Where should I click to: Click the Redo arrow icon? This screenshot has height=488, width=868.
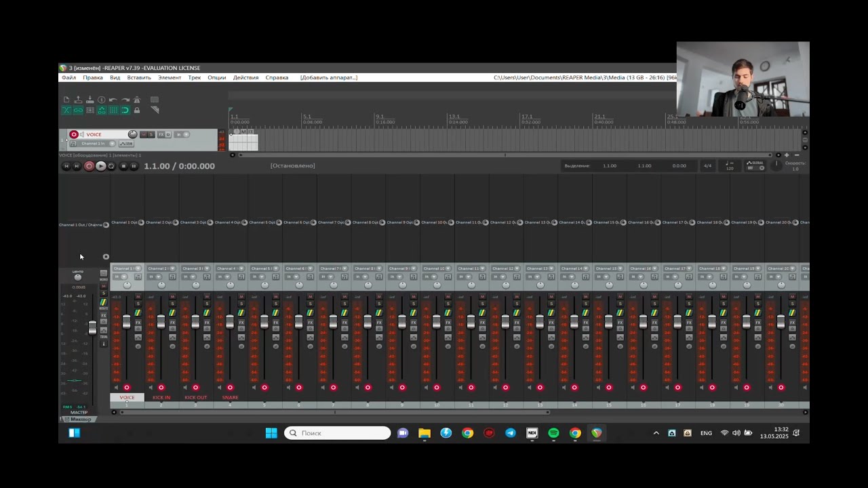click(125, 100)
